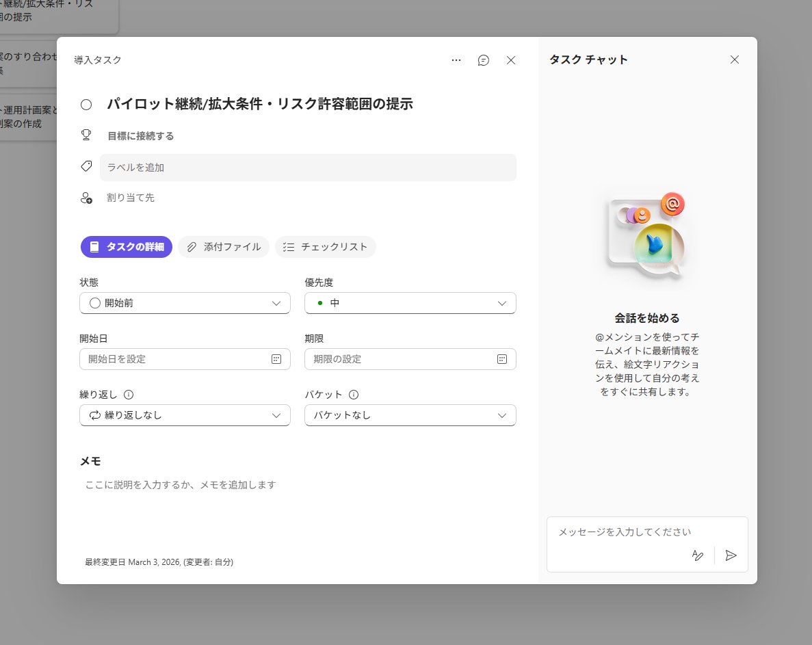The image size is (812, 645).
Task: Switch to the チェックリスト tab
Action: [x=326, y=247]
